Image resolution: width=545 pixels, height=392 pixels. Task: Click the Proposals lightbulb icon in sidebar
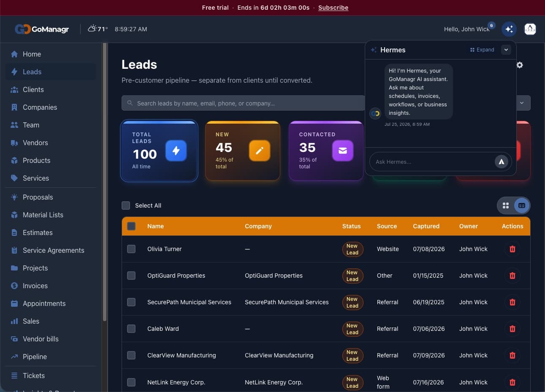pyautogui.click(x=14, y=197)
